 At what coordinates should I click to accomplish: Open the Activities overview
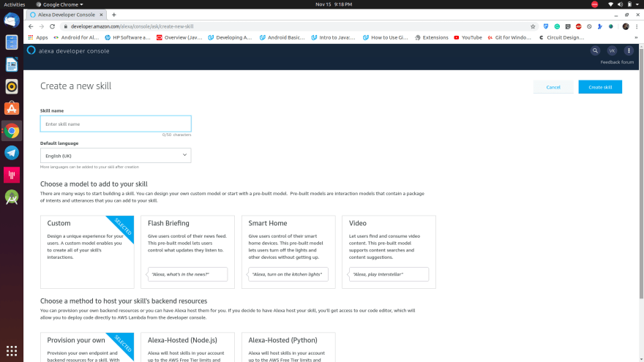(x=15, y=4)
